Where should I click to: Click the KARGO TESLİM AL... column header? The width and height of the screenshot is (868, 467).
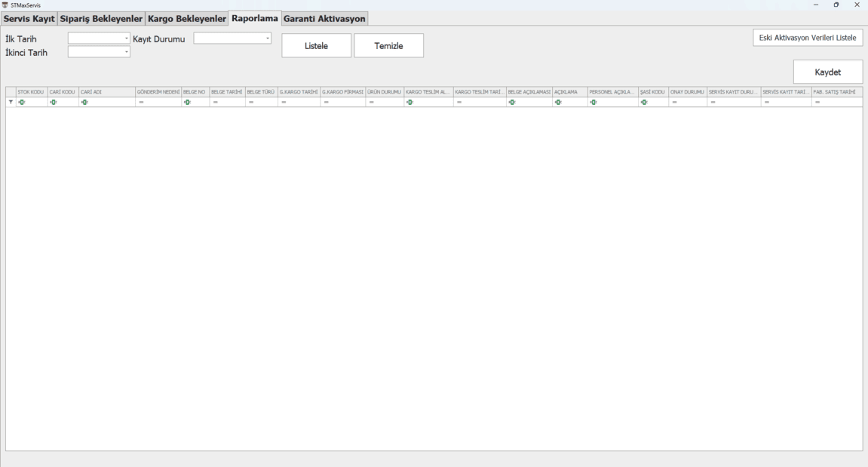428,92
